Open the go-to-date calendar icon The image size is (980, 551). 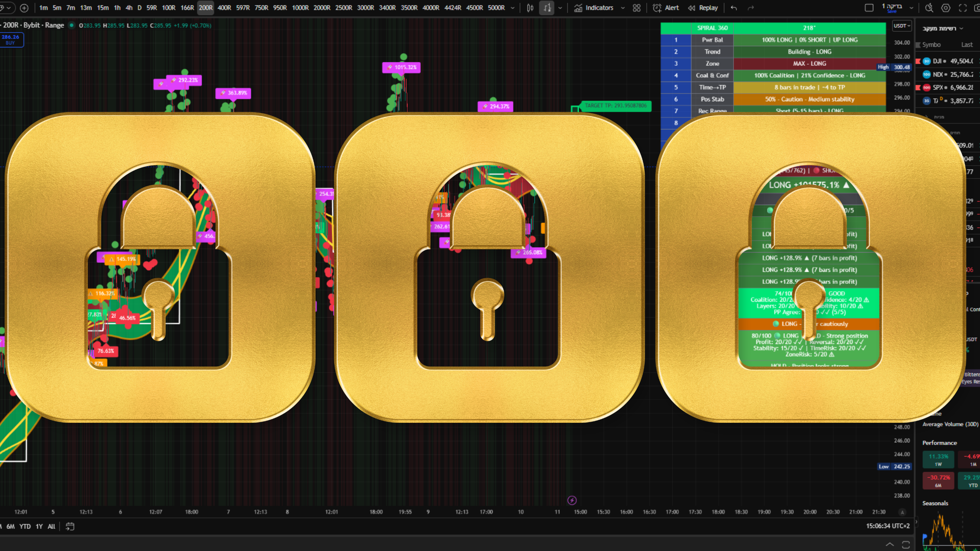pos(70,527)
